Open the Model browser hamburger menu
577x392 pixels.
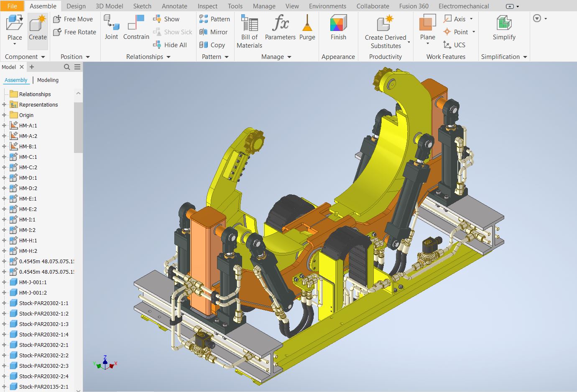(x=77, y=67)
